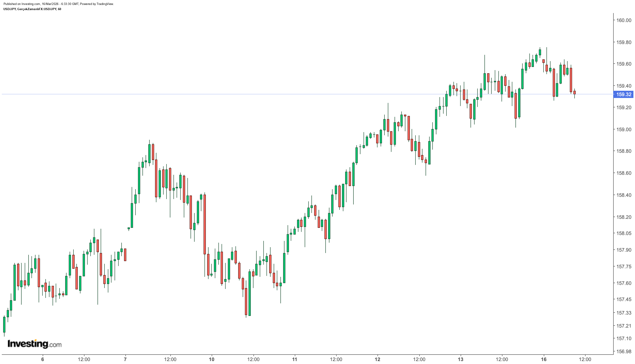Screen dimensions: 635x364
Task: Select date 10 on the time axis
Action: tap(212, 359)
